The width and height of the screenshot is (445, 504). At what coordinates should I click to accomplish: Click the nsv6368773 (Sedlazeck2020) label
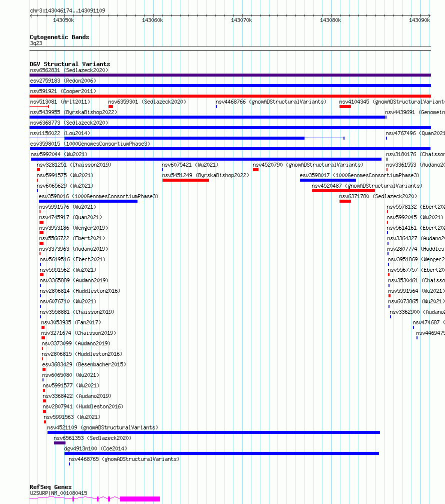point(69,123)
